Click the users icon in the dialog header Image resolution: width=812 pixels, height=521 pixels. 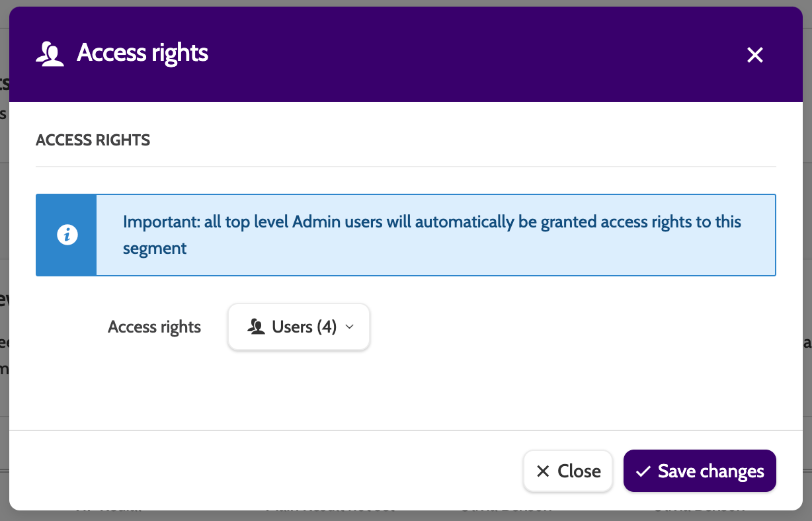(x=50, y=54)
